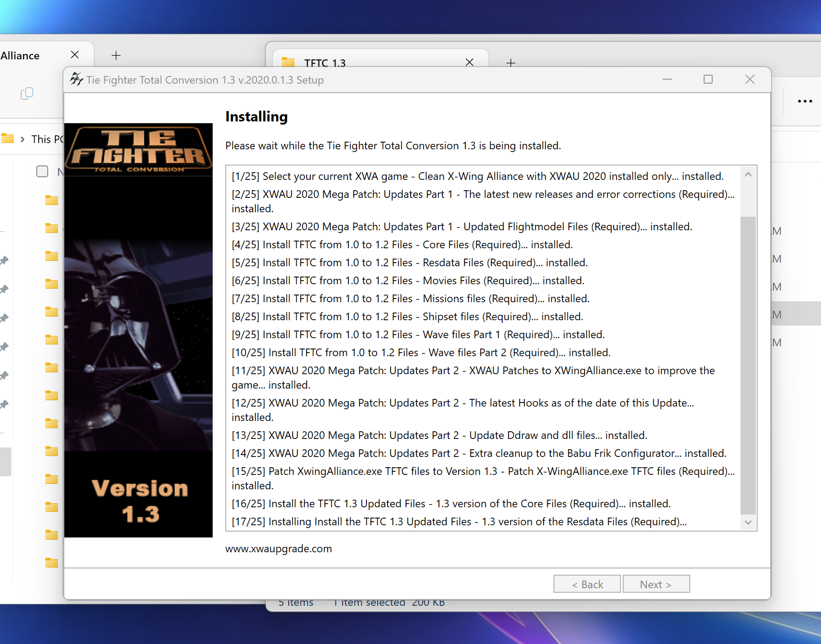Select log line [5/25] Resdata Files
This screenshot has height=644, width=821.
point(410,263)
